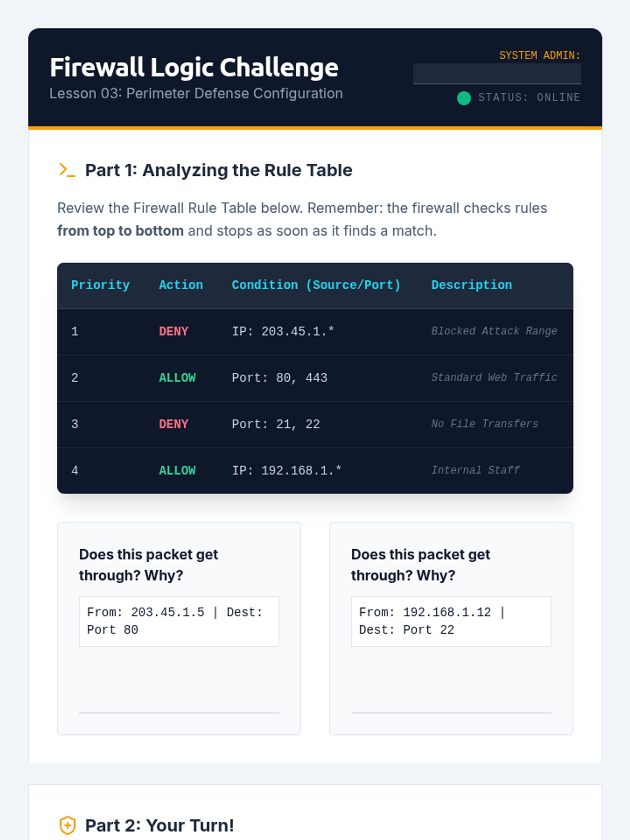This screenshot has width=630, height=840.
Task: Click the DENY label in rule 1
Action: pyautogui.click(x=173, y=331)
